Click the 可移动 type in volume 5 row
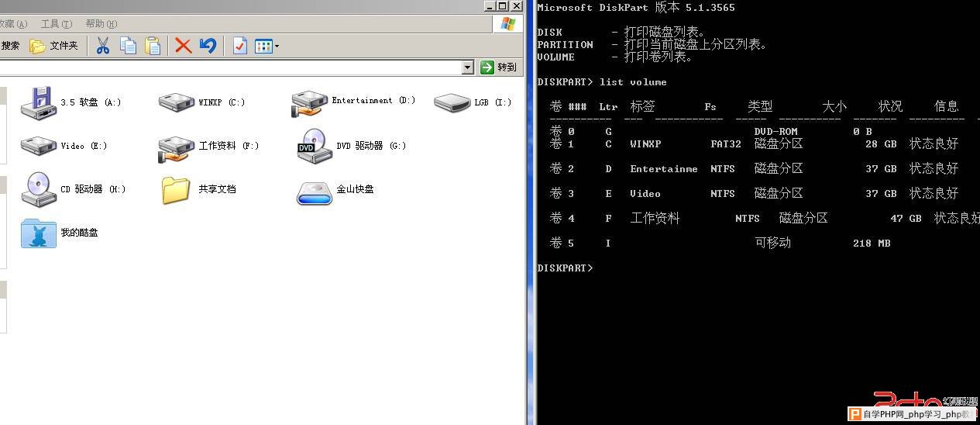 point(772,243)
